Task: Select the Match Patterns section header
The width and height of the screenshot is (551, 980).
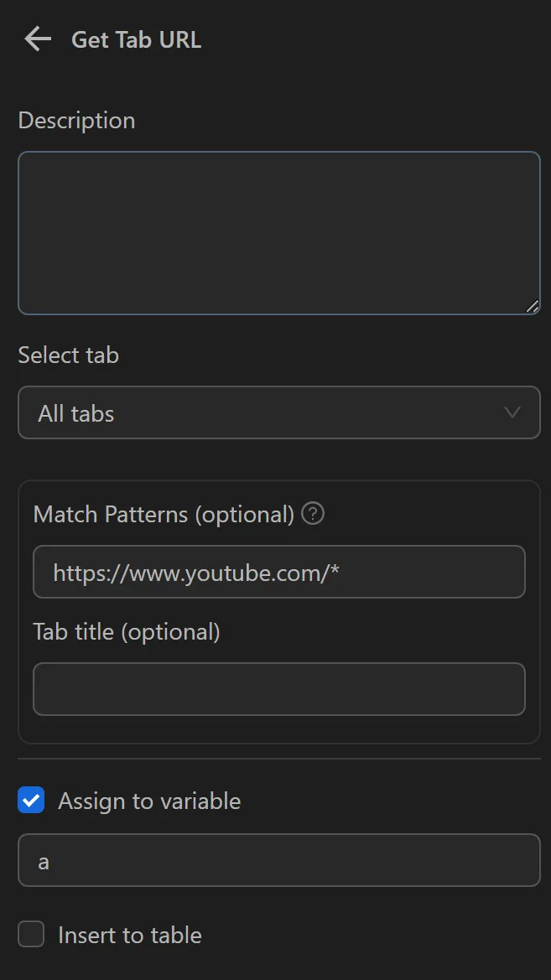Action: [x=163, y=513]
